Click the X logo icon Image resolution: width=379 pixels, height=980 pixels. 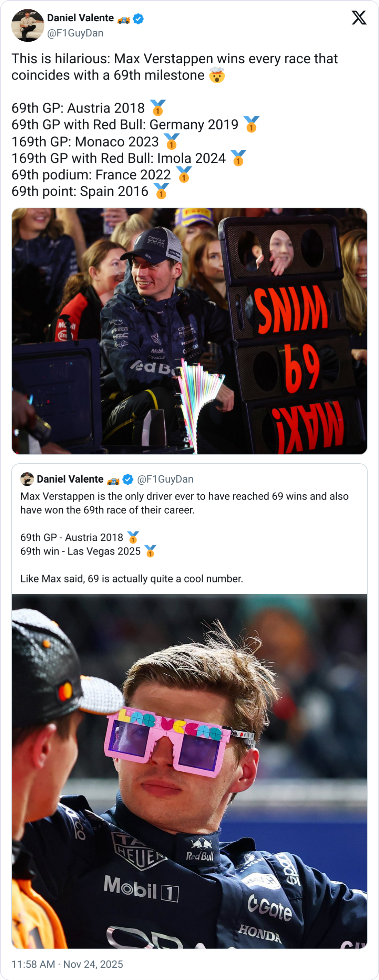[x=359, y=18]
